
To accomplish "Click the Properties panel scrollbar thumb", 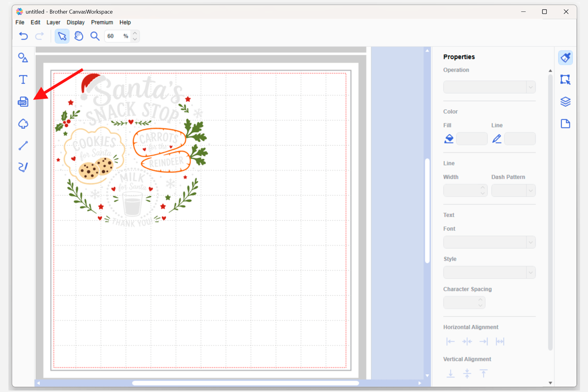I will (x=550, y=212).
